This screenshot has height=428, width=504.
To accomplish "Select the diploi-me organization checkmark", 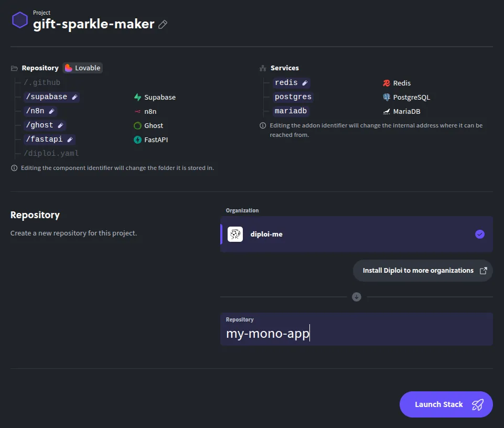I will click(x=480, y=234).
